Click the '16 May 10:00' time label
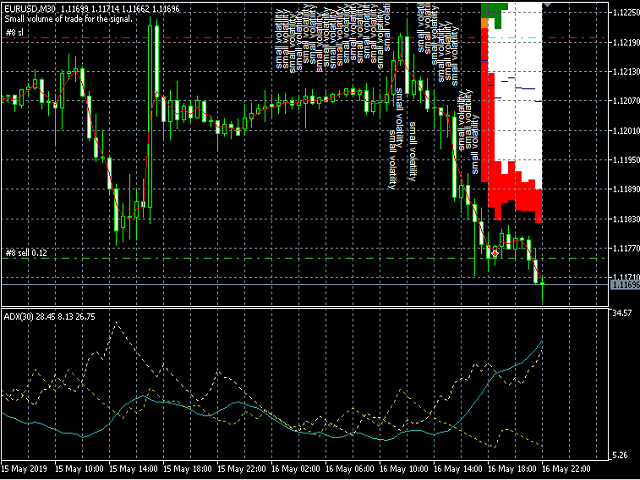640x480 pixels. 404,469
